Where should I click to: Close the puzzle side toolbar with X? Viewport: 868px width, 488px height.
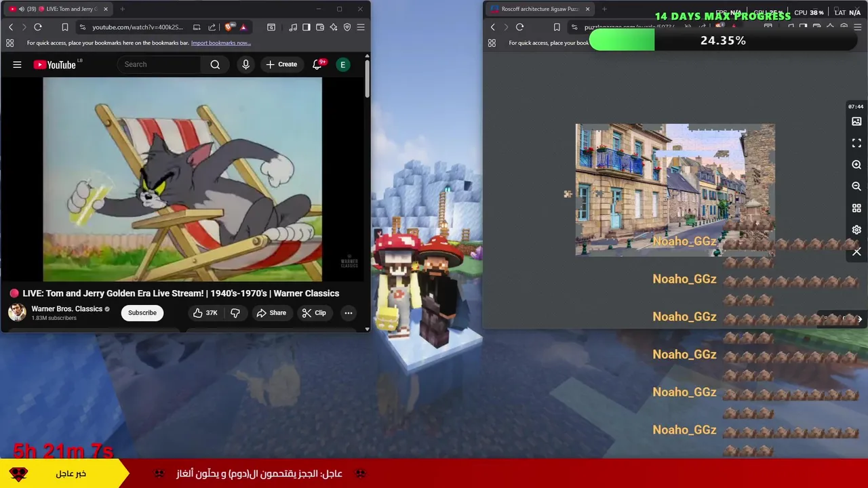(856, 251)
